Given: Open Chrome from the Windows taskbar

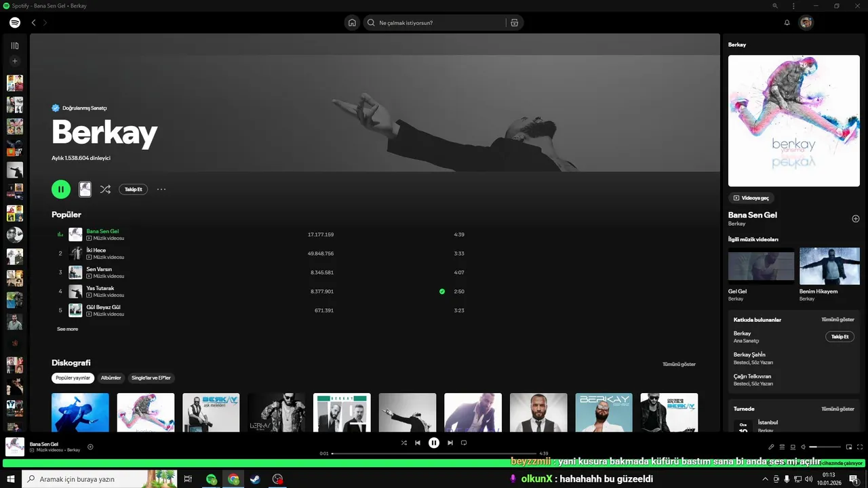Looking at the screenshot, I should (233, 479).
